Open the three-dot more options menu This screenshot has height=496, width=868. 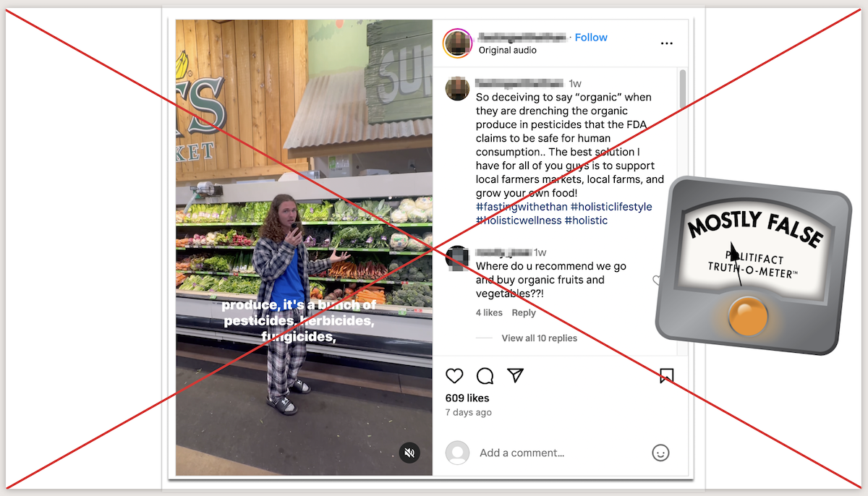[667, 43]
